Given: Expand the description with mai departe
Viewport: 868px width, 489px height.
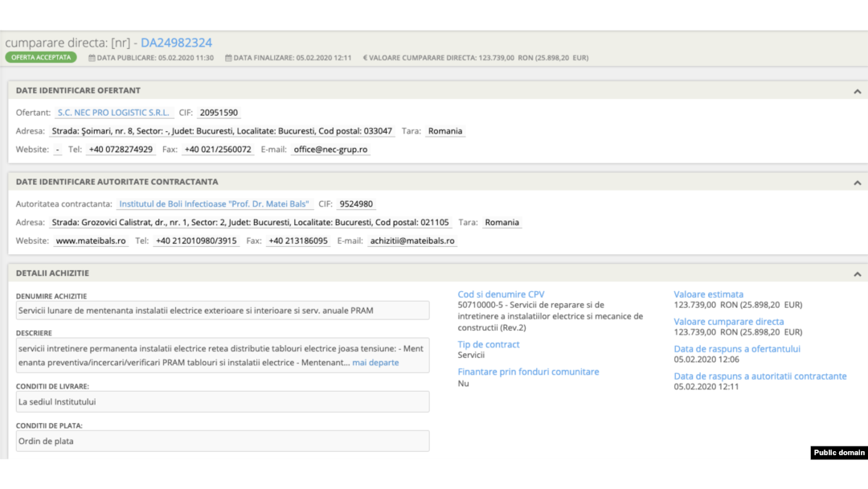Looking at the screenshot, I should pyautogui.click(x=375, y=362).
